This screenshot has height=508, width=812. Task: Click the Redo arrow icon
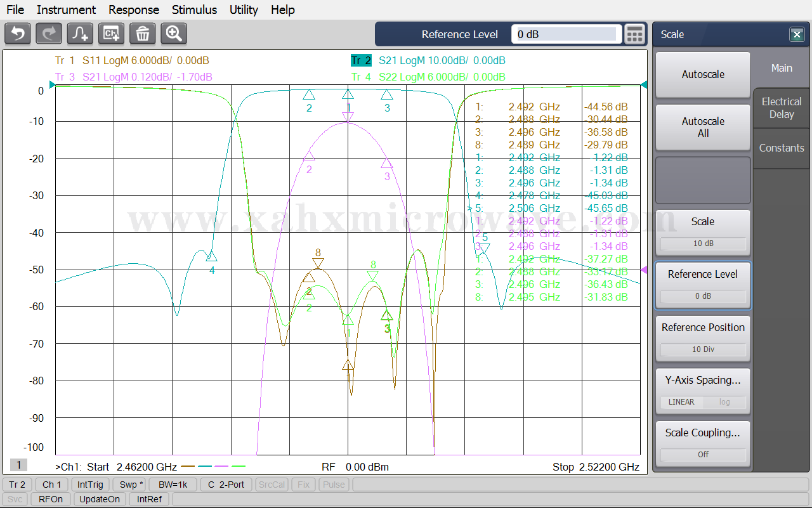pyautogui.click(x=49, y=34)
